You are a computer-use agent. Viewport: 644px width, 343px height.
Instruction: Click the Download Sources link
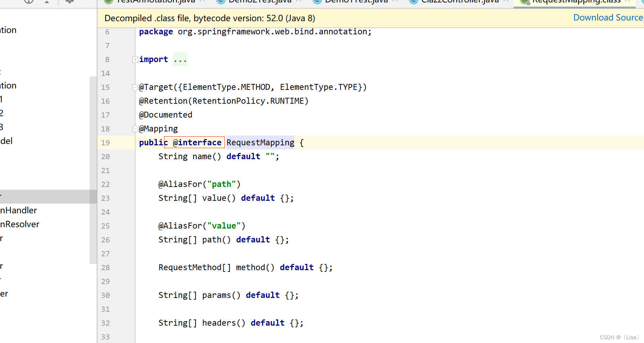tap(608, 18)
